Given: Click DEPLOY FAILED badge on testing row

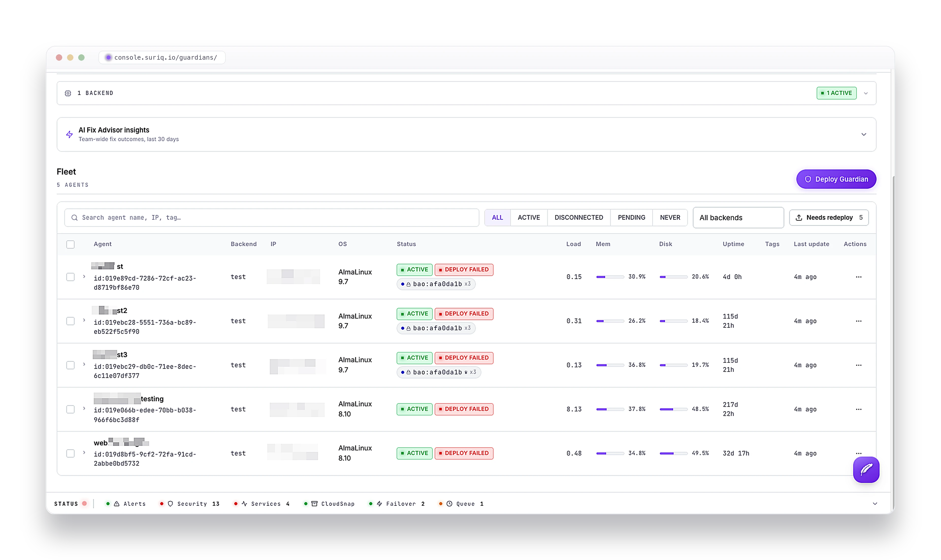Looking at the screenshot, I should pyautogui.click(x=463, y=409).
